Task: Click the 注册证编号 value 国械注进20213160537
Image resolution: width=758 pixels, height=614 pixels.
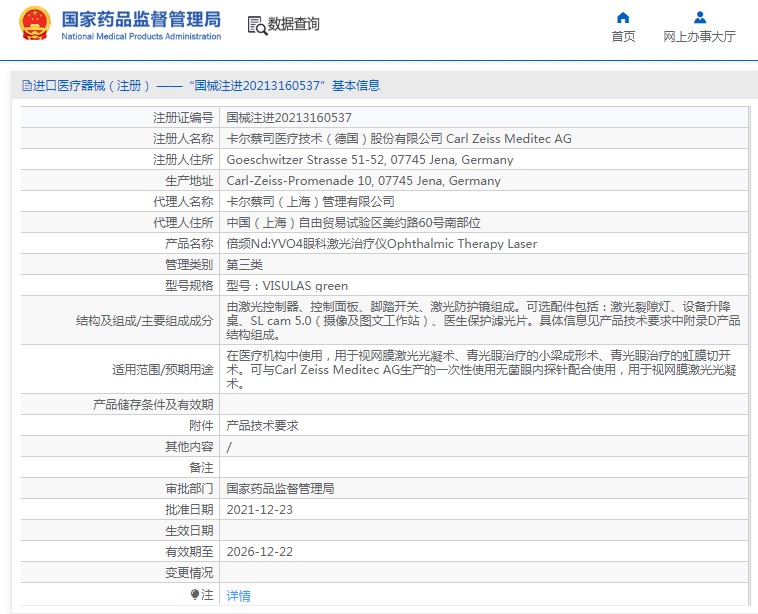Action: (289, 117)
